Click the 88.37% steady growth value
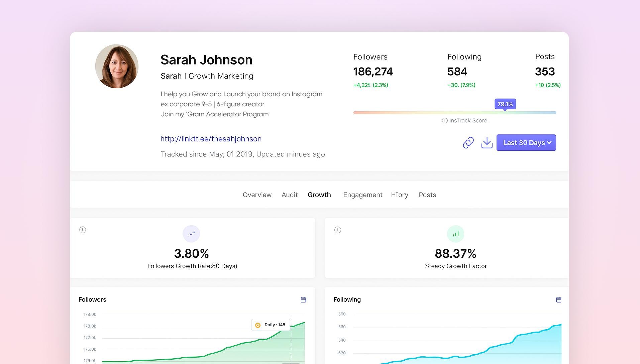Screen dimensions: 640x364 point(455,254)
